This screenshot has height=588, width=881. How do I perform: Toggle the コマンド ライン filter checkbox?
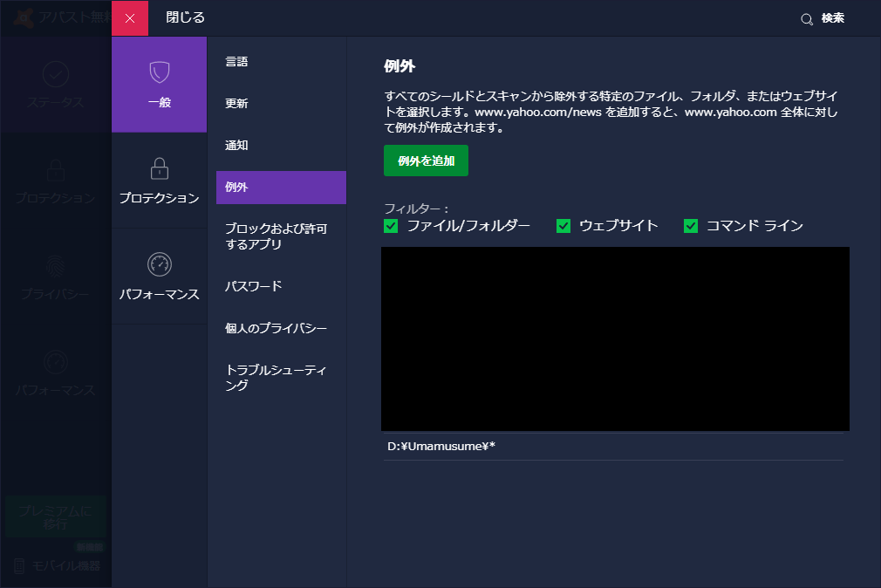pyautogui.click(x=691, y=226)
